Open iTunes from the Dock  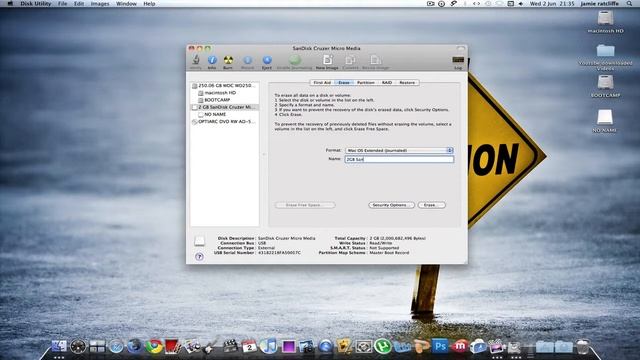pyautogui.click(x=268, y=347)
